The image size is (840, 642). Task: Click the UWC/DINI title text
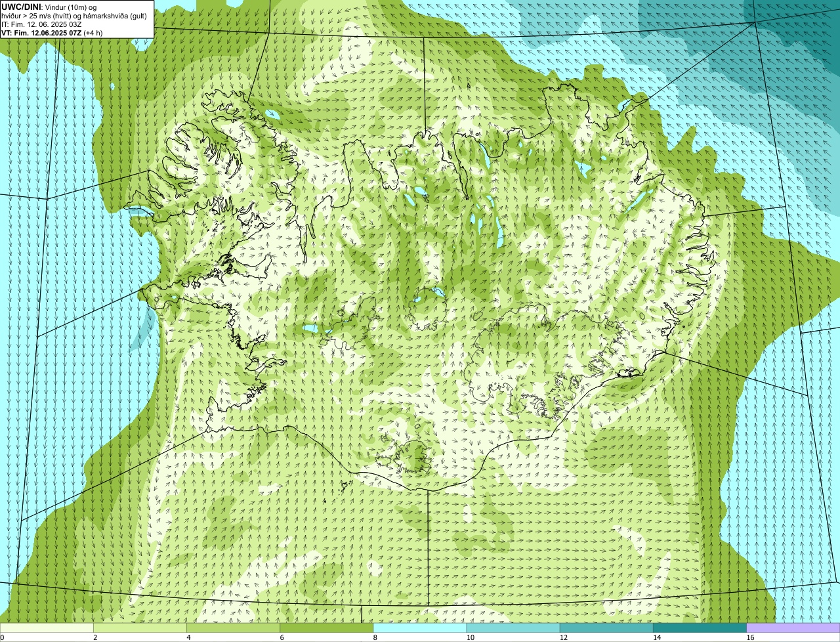(x=21, y=7)
